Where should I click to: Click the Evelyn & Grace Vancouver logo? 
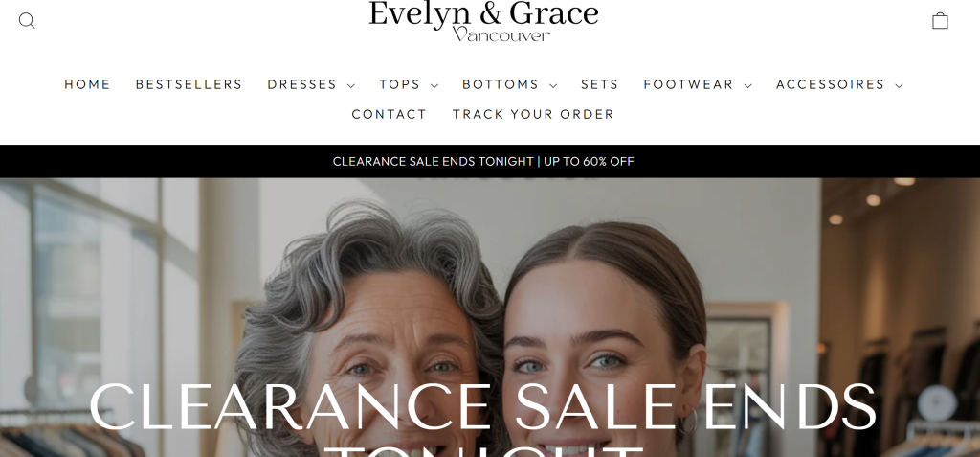click(483, 21)
